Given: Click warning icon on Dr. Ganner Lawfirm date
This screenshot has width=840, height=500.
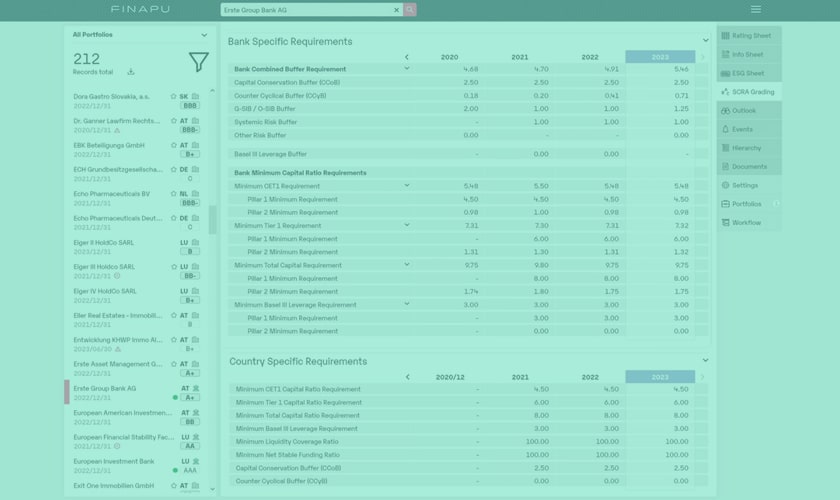Looking at the screenshot, I should [117, 130].
